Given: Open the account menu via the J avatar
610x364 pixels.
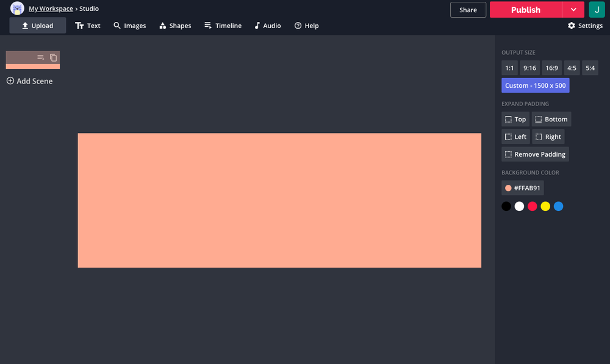Looking at the screenshot, I should coord(597,10).
